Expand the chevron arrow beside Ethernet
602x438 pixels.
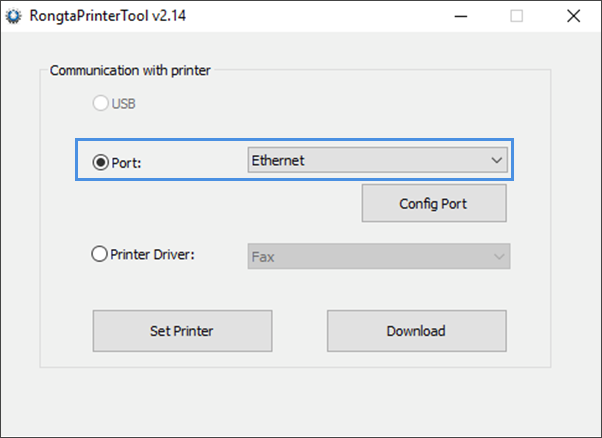pos(497,160)
